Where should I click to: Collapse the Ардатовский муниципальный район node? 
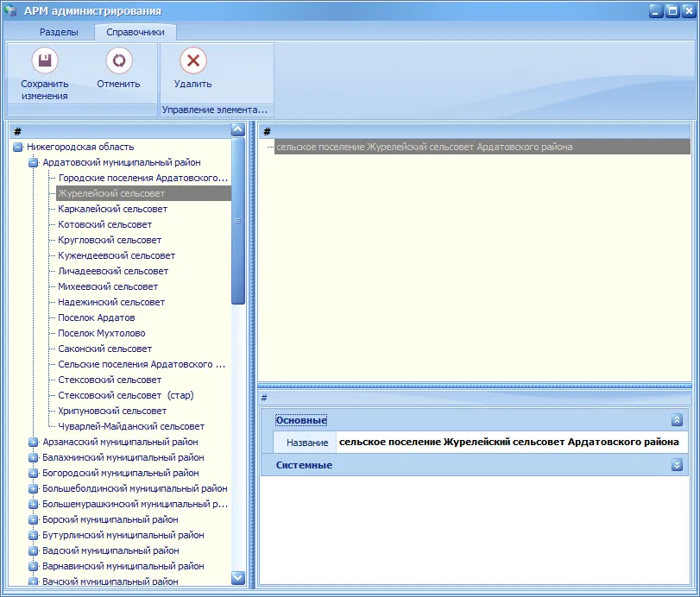[33, 162]
